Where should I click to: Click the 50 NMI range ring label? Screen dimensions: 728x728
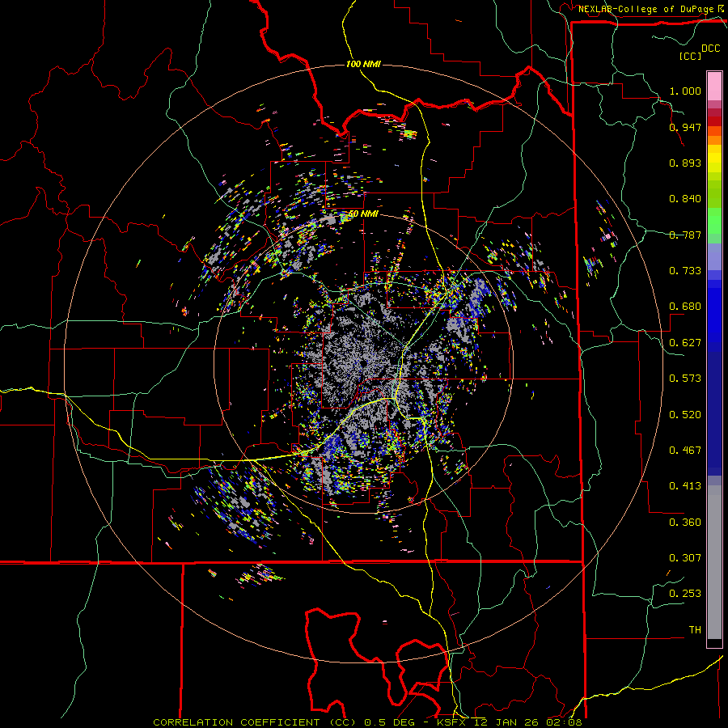(x=363, y=214)
